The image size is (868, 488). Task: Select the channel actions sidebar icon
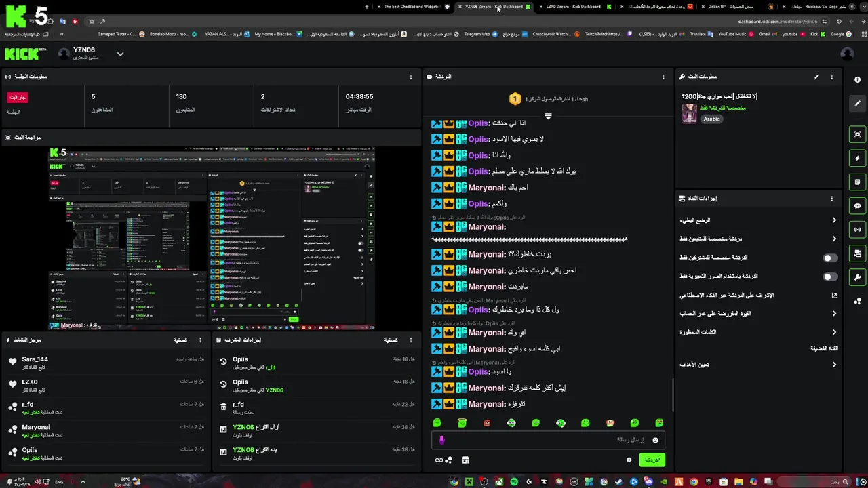858,253
